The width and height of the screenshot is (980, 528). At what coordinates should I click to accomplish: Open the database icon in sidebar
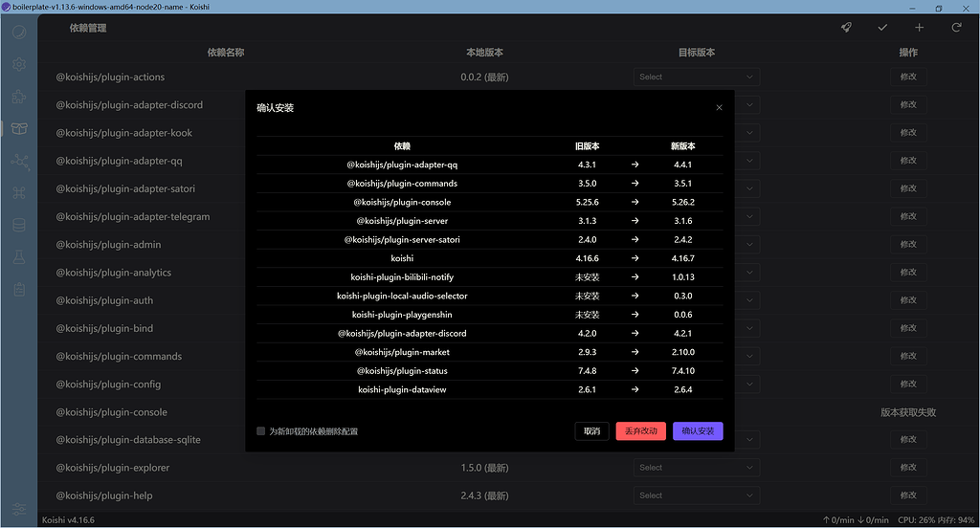pos(19,226)
